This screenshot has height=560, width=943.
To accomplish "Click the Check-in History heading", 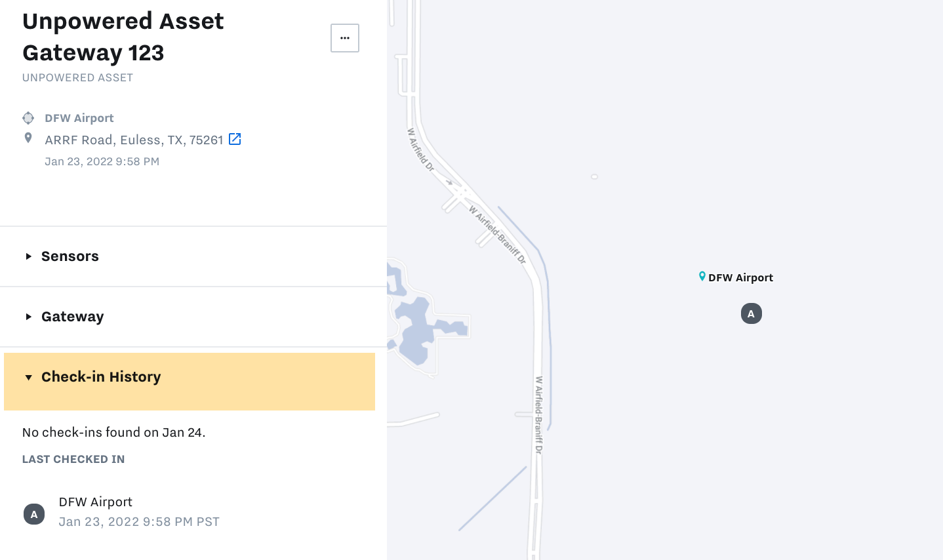I will [x=101, y=377].
